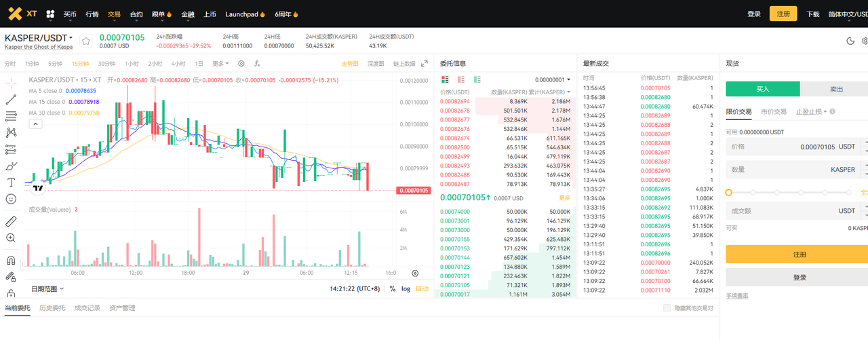Click 登录 link in header
The width and height of the screenshot is (868, 340).
(754, 14)
